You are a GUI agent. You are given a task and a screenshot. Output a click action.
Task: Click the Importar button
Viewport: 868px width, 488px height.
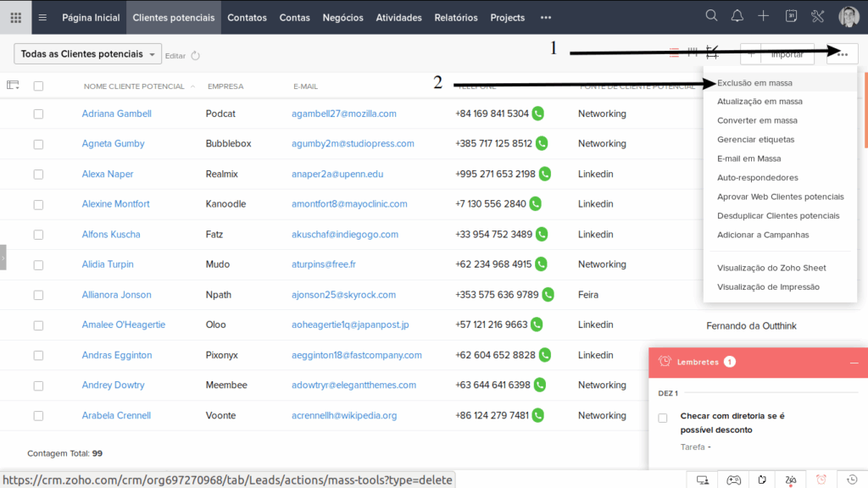coord(787,54)
